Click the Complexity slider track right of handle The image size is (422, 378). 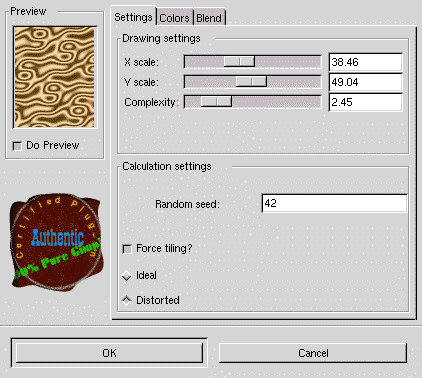tap(276, 102)
